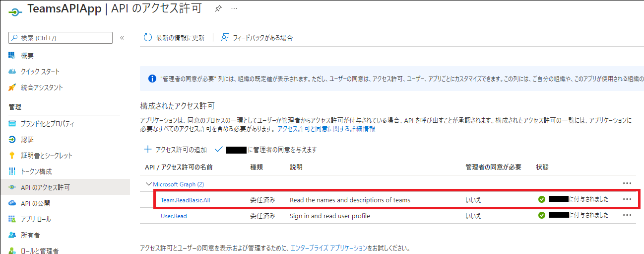Screen dimensions: 644x254
Task: Grant admin consent via に管理者の同意を与えます
Action: click(282, 150)
